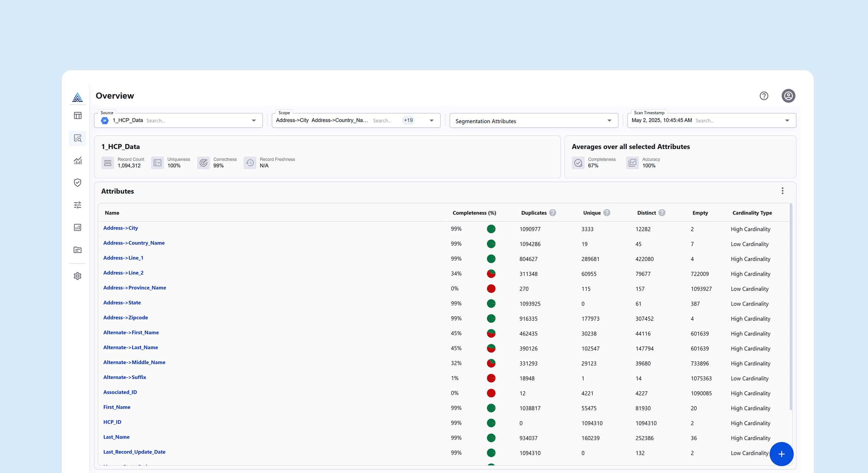Open the data overview search sidebar icon
Viewport: 868px width, 473px height.
77,138
